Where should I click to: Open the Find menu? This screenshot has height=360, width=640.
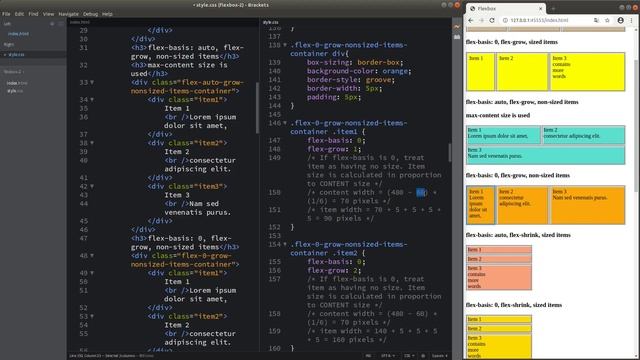(33, 14)
